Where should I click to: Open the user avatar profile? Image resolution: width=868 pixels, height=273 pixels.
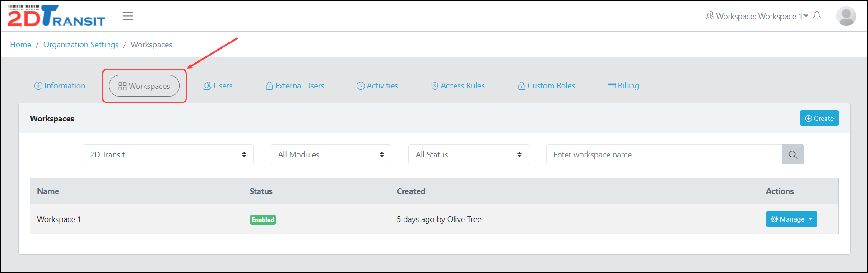tap(846, 16)
